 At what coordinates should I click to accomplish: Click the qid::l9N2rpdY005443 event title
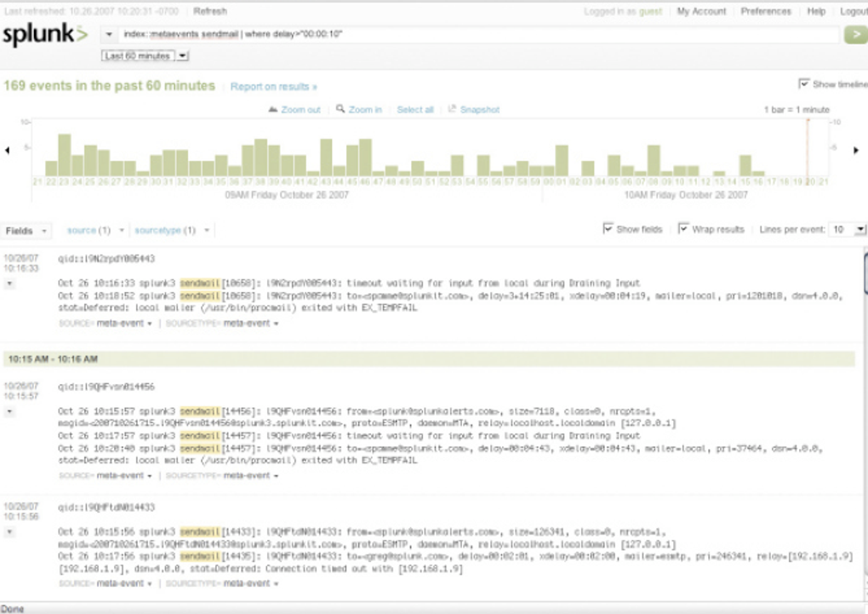click(x=106, y=259)
